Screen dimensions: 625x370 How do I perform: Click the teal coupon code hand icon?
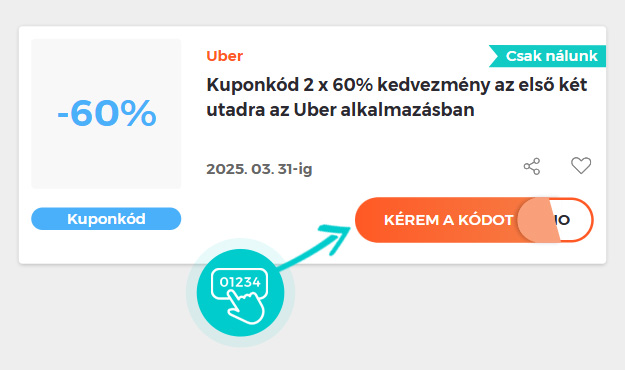click(240, 293)
